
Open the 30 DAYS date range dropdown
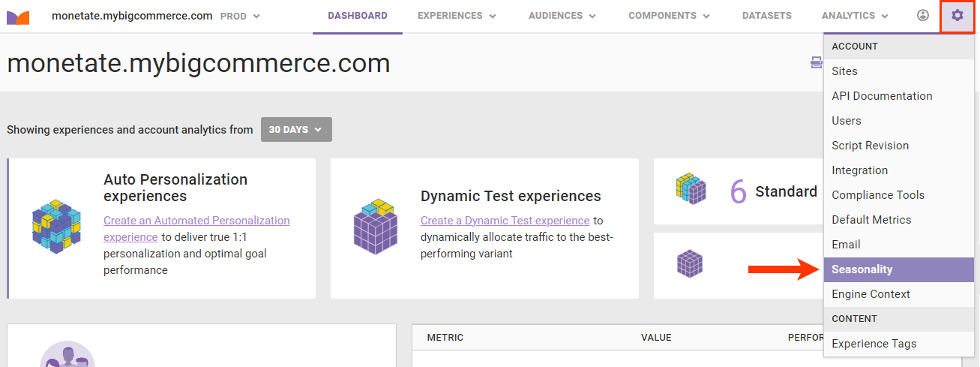[296, 129]
